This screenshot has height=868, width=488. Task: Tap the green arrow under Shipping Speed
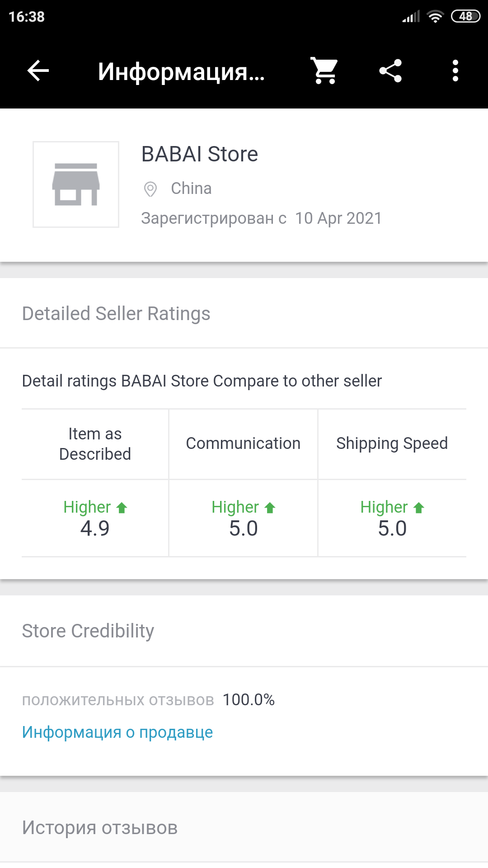(419, 508)
